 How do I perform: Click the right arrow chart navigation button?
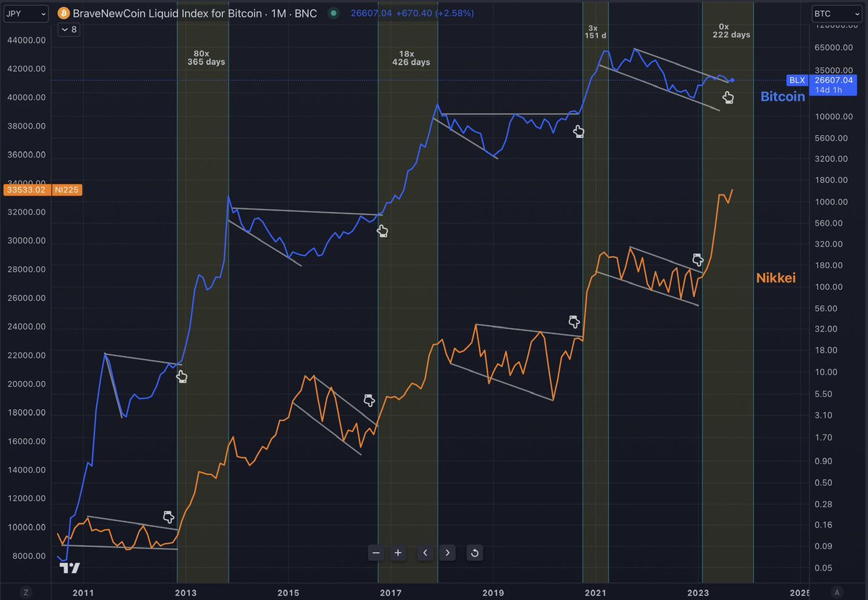[x=447, y=553]
